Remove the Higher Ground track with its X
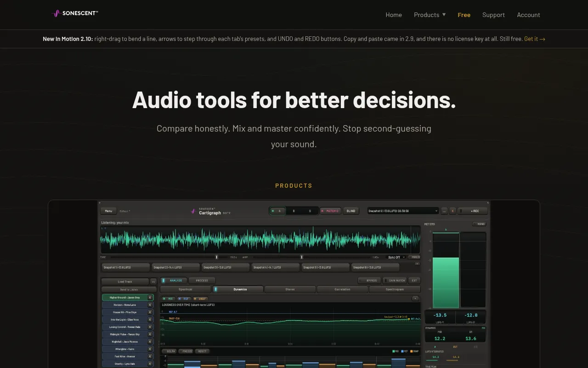 pyautogui.click(x=150, y=298)
